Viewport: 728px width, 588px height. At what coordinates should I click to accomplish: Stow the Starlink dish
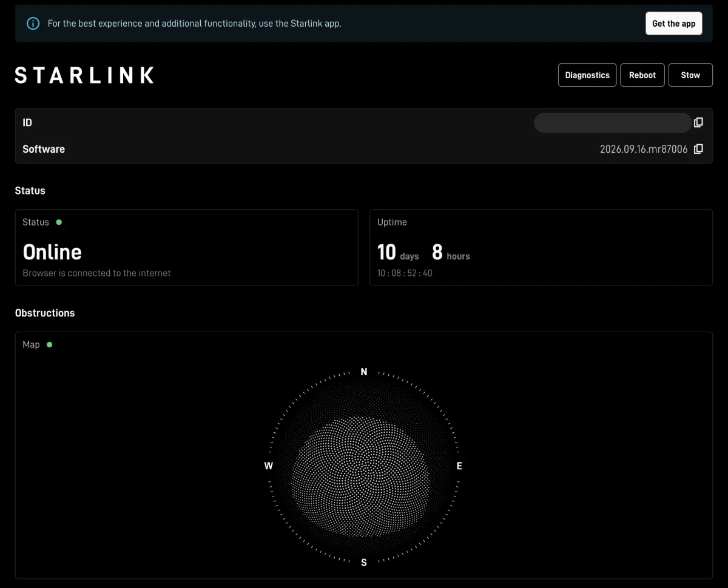690,75
